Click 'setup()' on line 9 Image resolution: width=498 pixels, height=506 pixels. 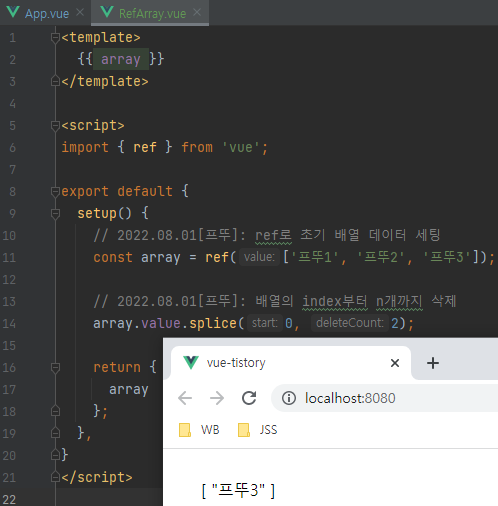(x=105, y=213)
